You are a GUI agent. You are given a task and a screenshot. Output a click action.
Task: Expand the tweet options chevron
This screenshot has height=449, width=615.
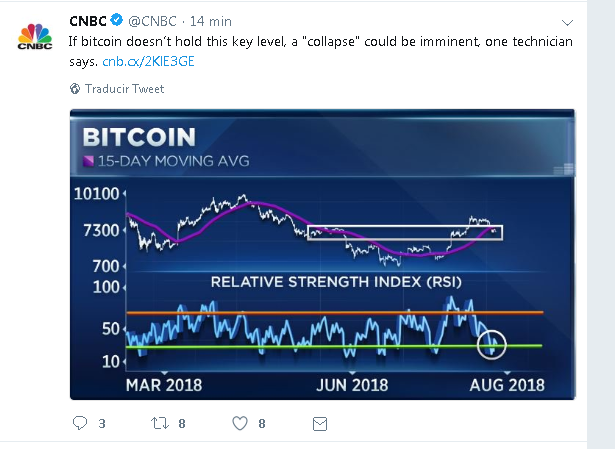[x=567, y=23]
